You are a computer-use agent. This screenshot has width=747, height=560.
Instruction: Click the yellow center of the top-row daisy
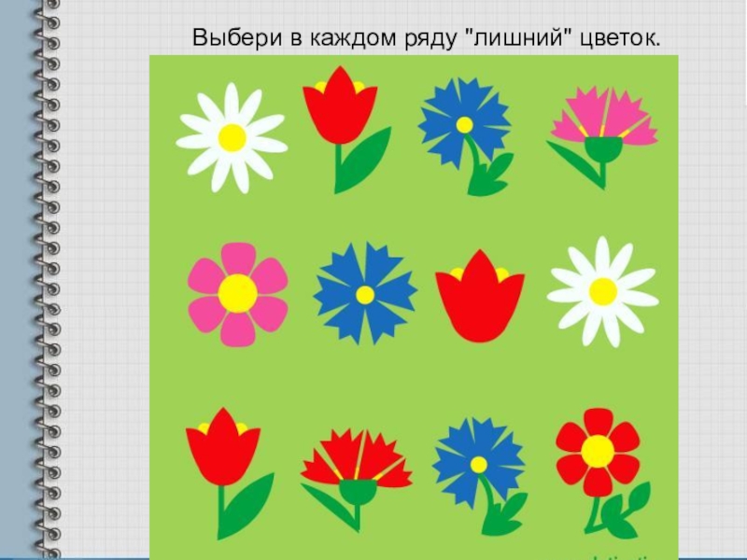click(x=232, y=137)
